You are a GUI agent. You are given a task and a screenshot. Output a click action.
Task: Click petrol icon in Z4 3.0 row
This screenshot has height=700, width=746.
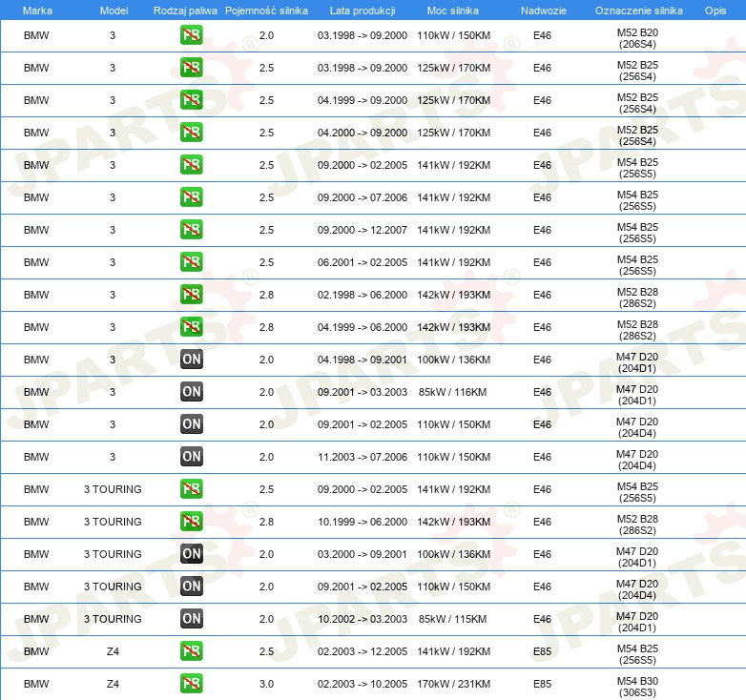[191, 684]
